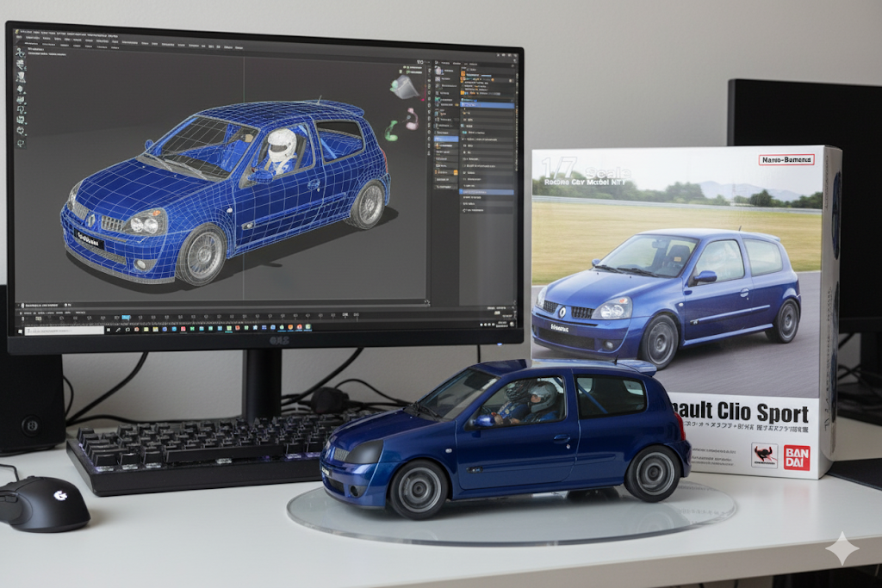Open the blue-highlighted item in the middle panel column
Screen dimensions: 882x588
click(x=445, y=138)
